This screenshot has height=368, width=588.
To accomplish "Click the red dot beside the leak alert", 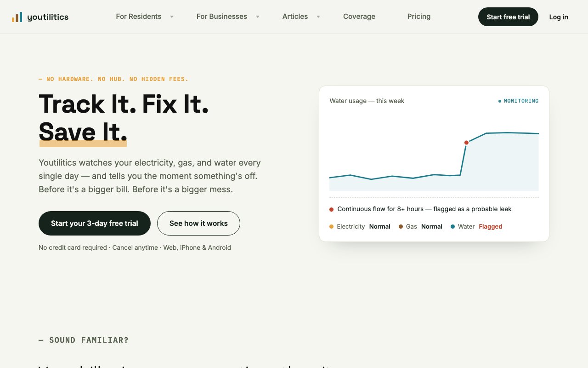I will [332, 209].
